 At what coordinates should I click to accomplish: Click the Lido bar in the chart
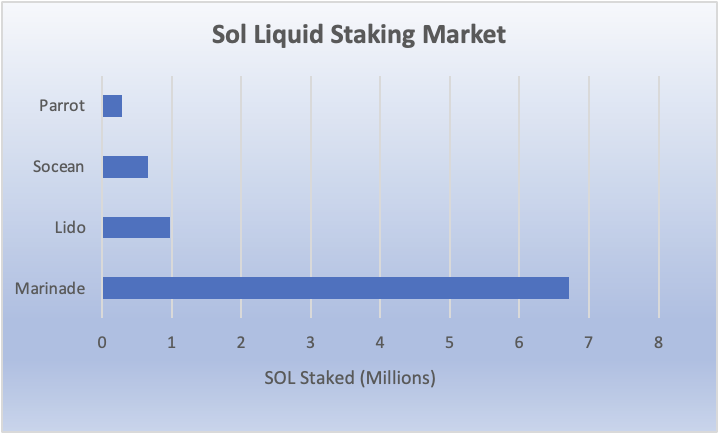coord(136,228)
